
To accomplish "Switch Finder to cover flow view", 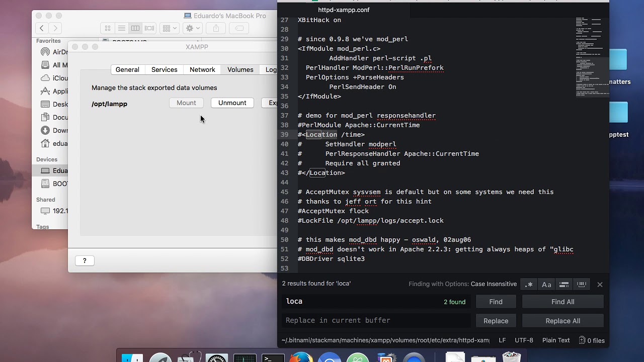I will click(x=149, y=29).
